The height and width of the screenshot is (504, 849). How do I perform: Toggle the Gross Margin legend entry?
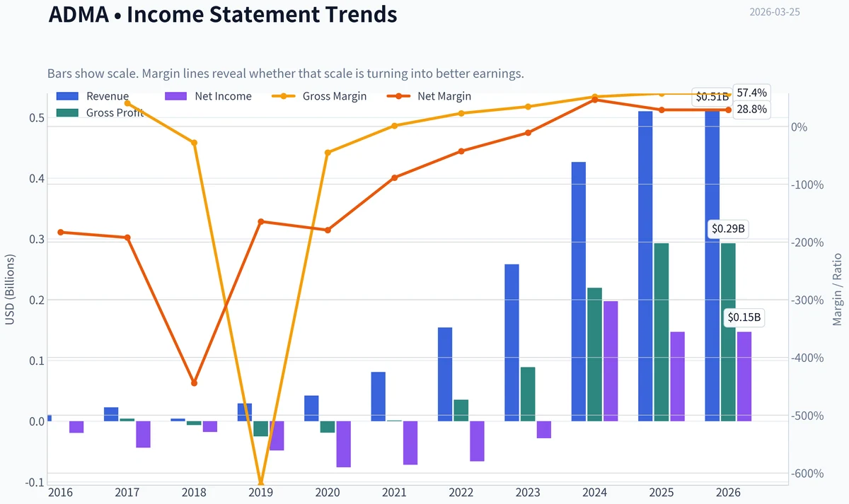320,96
